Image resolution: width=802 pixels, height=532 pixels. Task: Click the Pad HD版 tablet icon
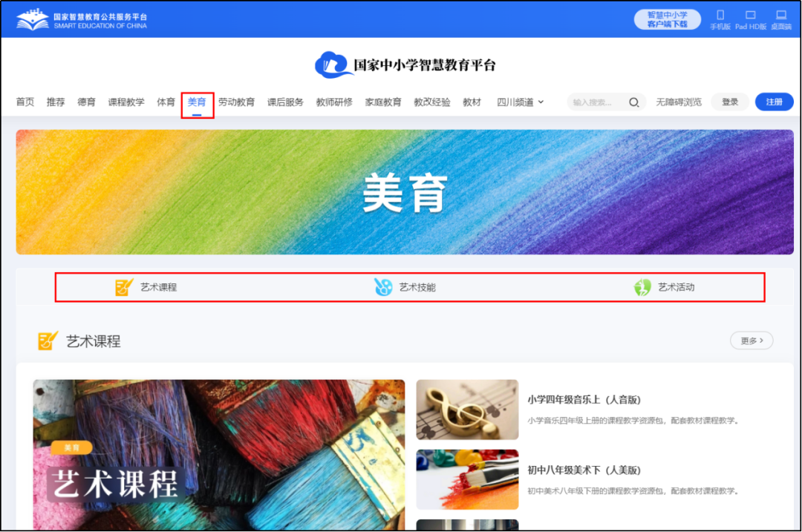[x=750, y=16]
